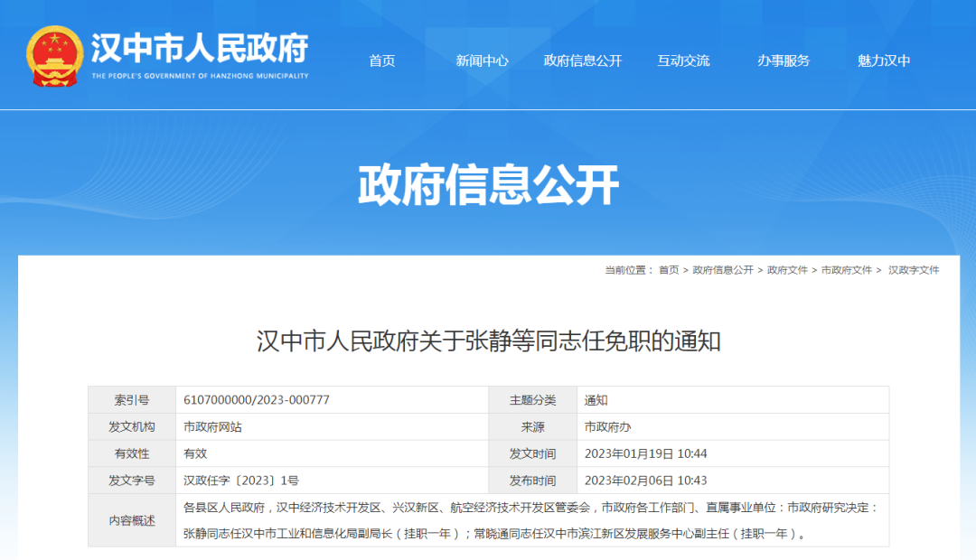This screenshot has height=560, width=976.
Task: Click the 发布时间 label cell
Action: tap(533, 481)
